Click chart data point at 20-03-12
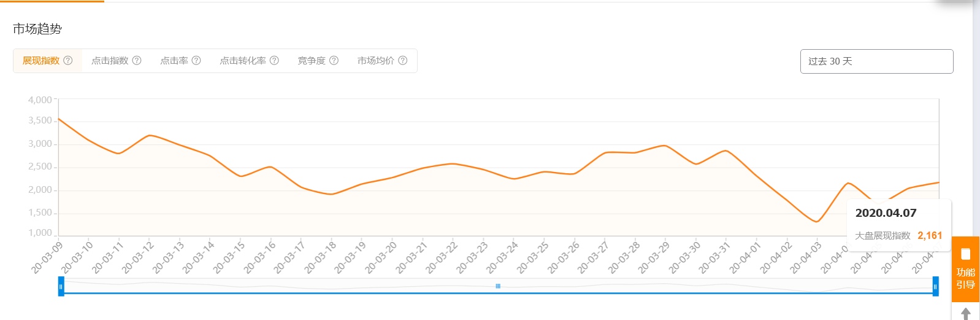980x320 pixels. click(150, 135)
